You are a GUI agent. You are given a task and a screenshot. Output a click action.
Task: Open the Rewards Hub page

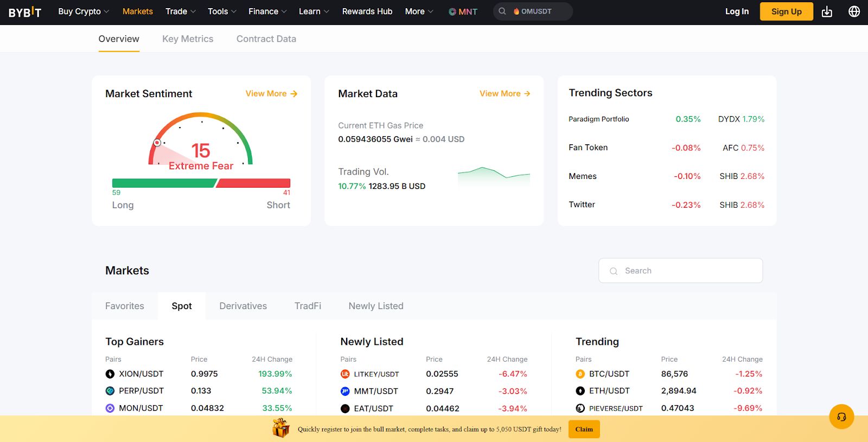click(x=367, y=11)
